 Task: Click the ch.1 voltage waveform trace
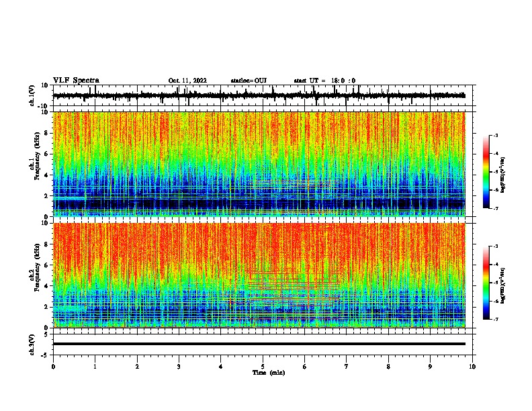point(259,95)
